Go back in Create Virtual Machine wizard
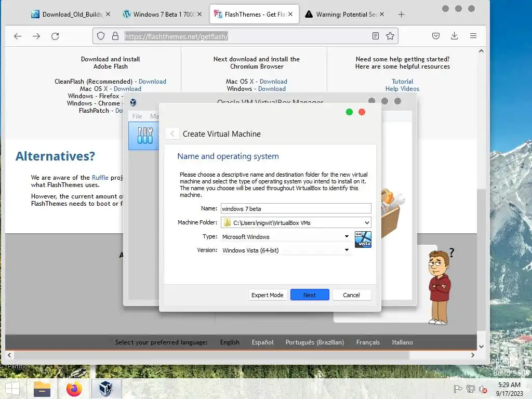The width and height of the screenshot is (532, 399). click(x=172, y=134)
